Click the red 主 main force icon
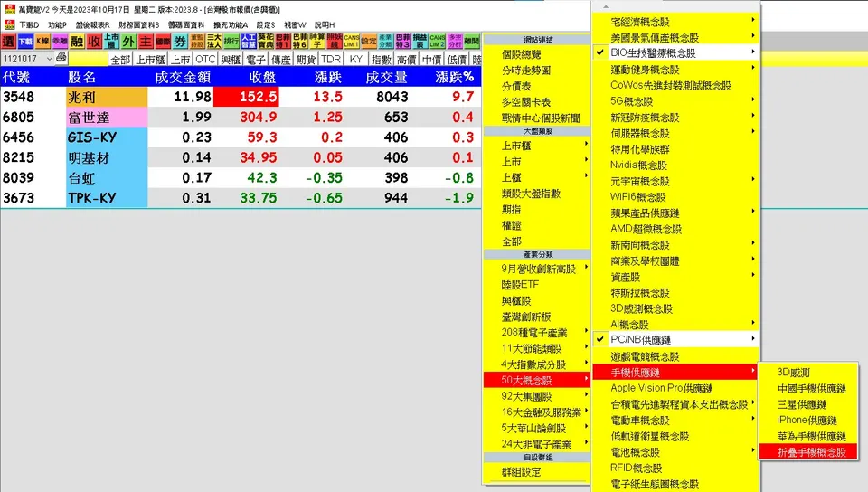The image size is (868, 492). 146,42
